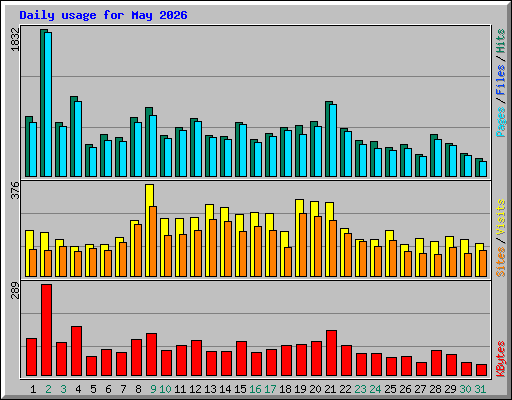Click the 1832 axis maximum label
Viewport: 512px width, 400px height.
pos(15,40)
